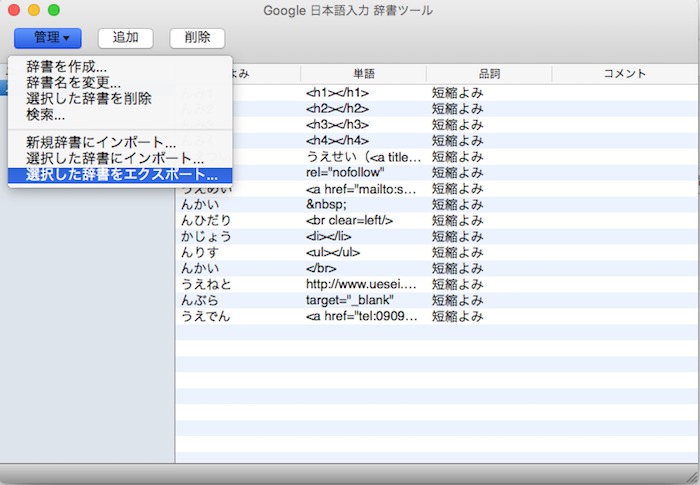The height and width of the screenshot is (485, 700).
Task: Click 短縮よみ in the <ul></ul> row
Action: click(458, 253)
